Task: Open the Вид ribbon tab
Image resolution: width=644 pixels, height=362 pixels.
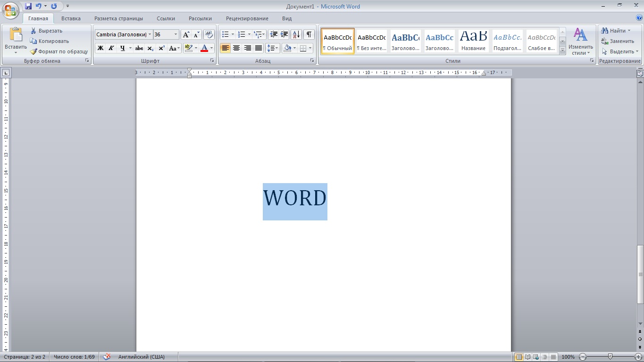Action: tap(287, 18)
